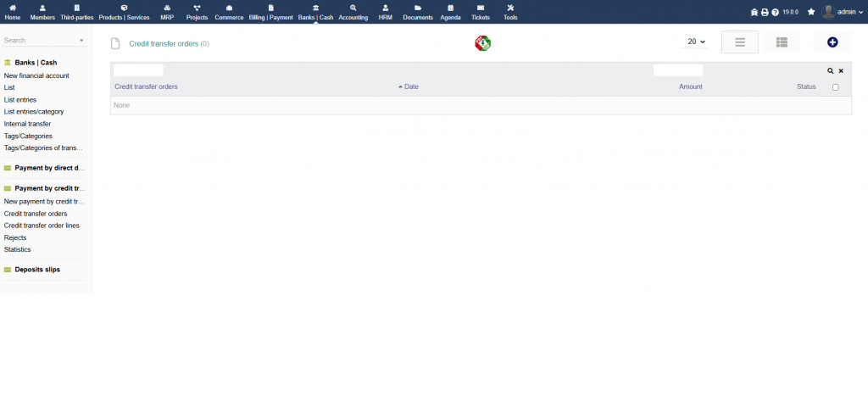Open bookmarks star icon
The image size is (868, 407).
tap(811, 12)
